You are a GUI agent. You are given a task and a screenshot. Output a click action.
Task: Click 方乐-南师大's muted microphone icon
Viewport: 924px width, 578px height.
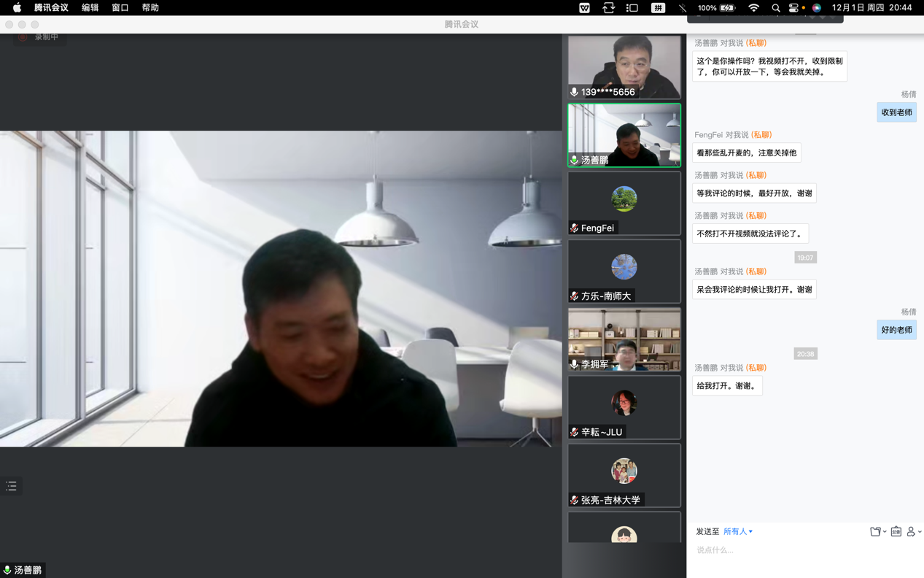pos(575,296)
